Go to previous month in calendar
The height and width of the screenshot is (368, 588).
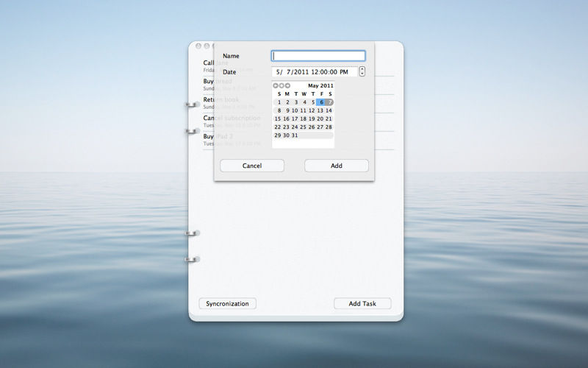[x=276, y=85]
